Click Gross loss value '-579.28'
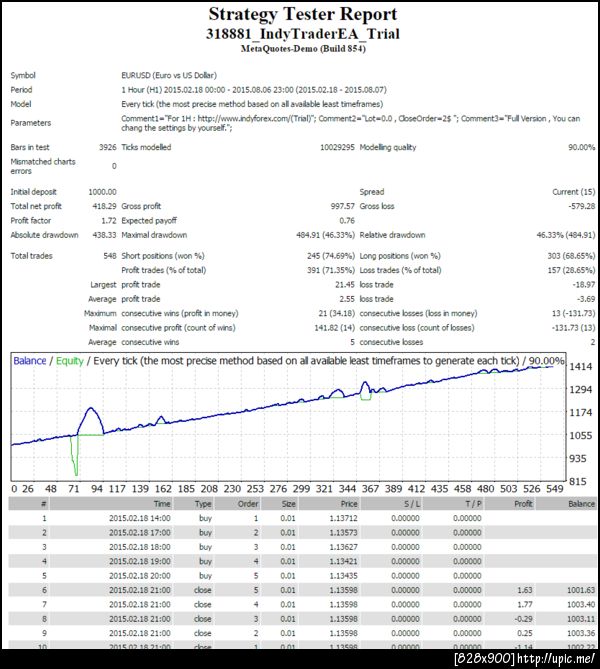Screen dimensions: 600x669 point(582,206)
